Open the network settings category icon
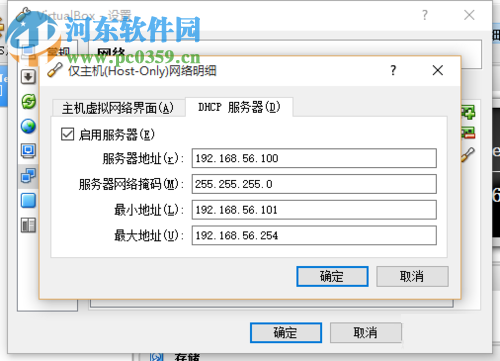 pyautogui.click(x=28, y=176)
